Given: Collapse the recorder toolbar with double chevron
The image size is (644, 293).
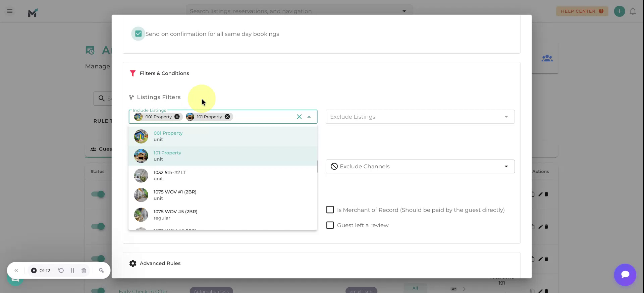Looking at the screenshot, I should [16, 271].
